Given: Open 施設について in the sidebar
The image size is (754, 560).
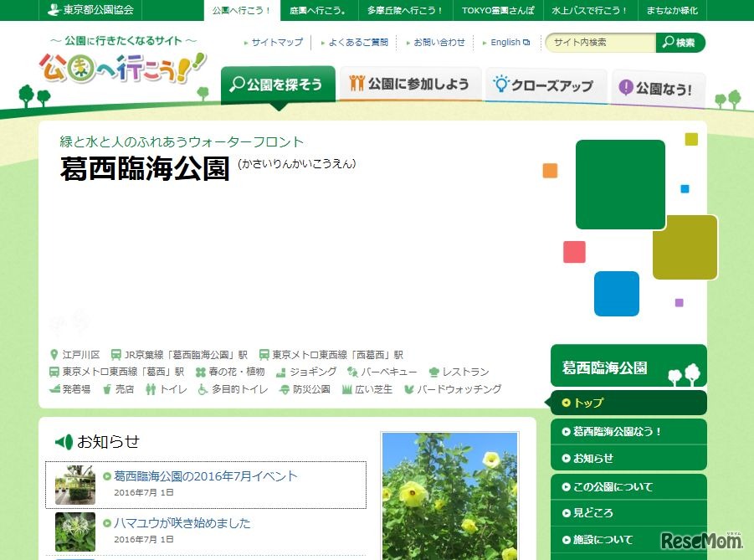Looking at the screenshot, I should (x=629, y=539).
